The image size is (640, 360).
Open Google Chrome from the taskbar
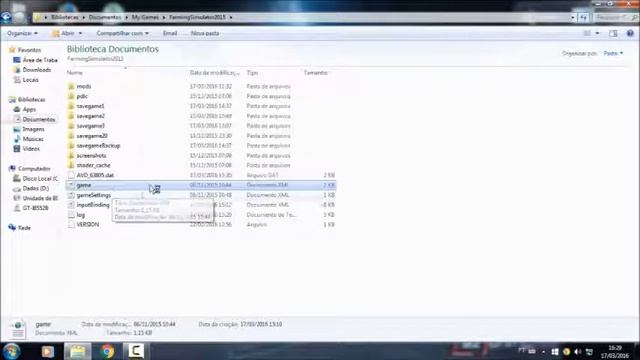pyautogui.click(x=107, y=351)
